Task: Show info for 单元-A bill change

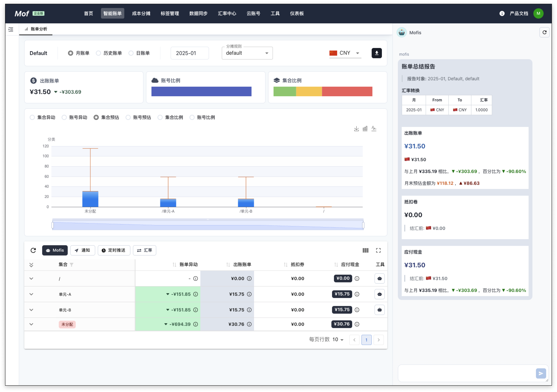Action: click(x=195, y=294)
